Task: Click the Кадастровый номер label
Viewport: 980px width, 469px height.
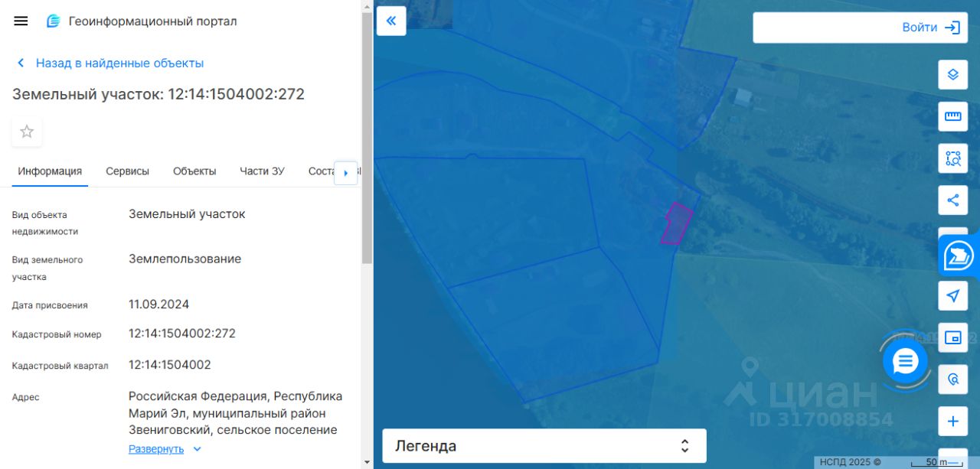Action: coord(57,334)
